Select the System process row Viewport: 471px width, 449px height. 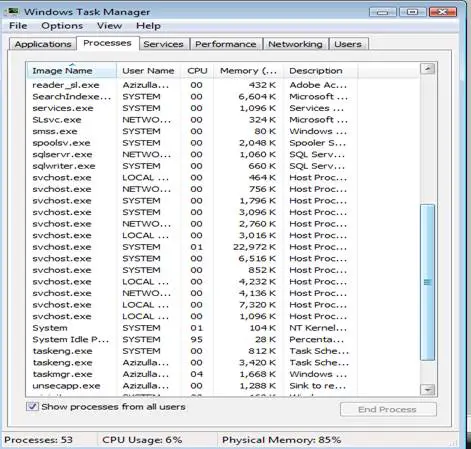click(191, 328)
